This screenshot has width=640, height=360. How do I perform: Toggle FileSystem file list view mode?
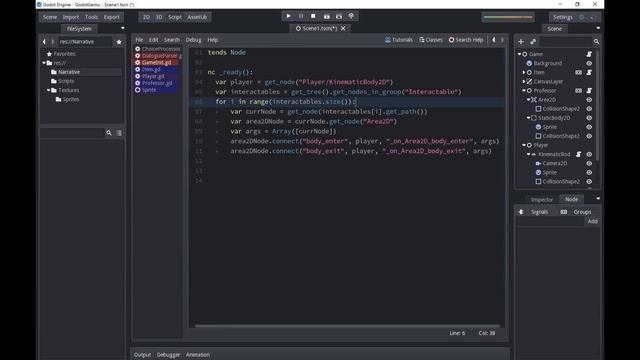point(119,133)
